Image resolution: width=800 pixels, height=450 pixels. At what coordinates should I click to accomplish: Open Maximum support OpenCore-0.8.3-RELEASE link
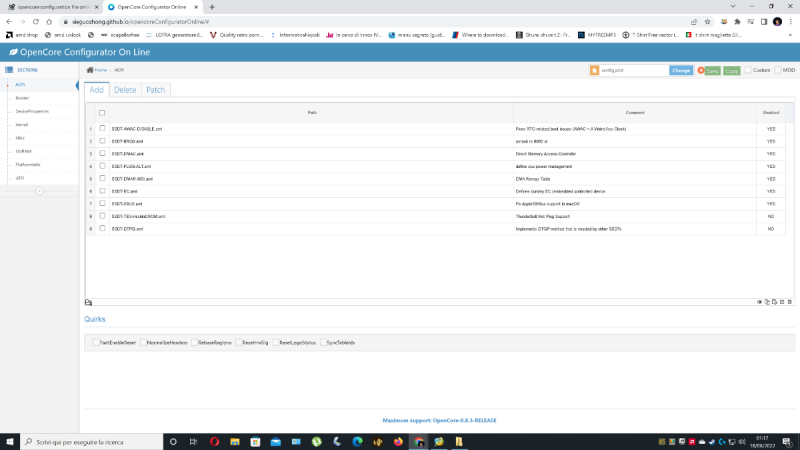(x=439, y=420)
